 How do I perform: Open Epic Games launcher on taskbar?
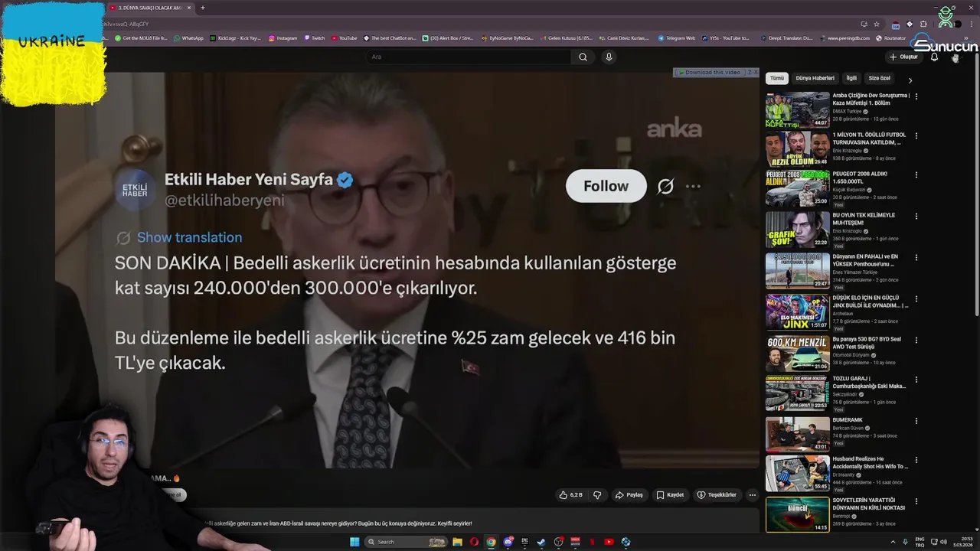pos(524,542)
